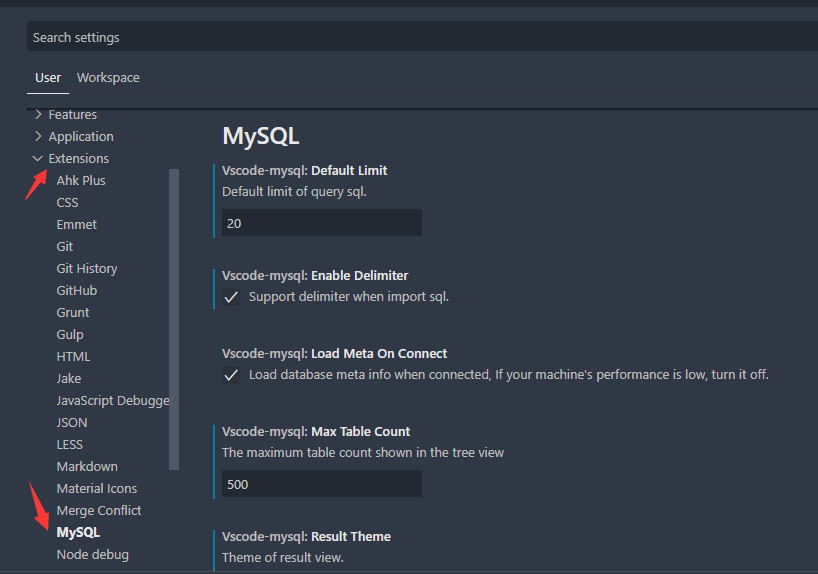Expand the Application section chevron

[38, 136]
